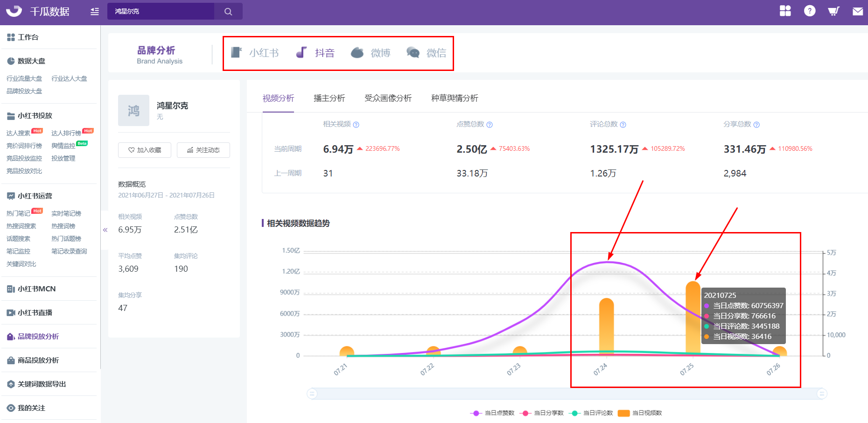868x423 pixels.
Task: Open 舆情监控 Beta link
Action: [63, 146]
